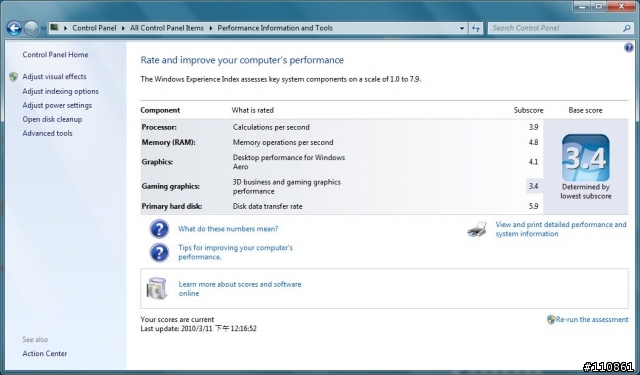Open recent pages dropdown beside navigation arrows
Viewport: 640px width, 375px height.
[43, 29]
